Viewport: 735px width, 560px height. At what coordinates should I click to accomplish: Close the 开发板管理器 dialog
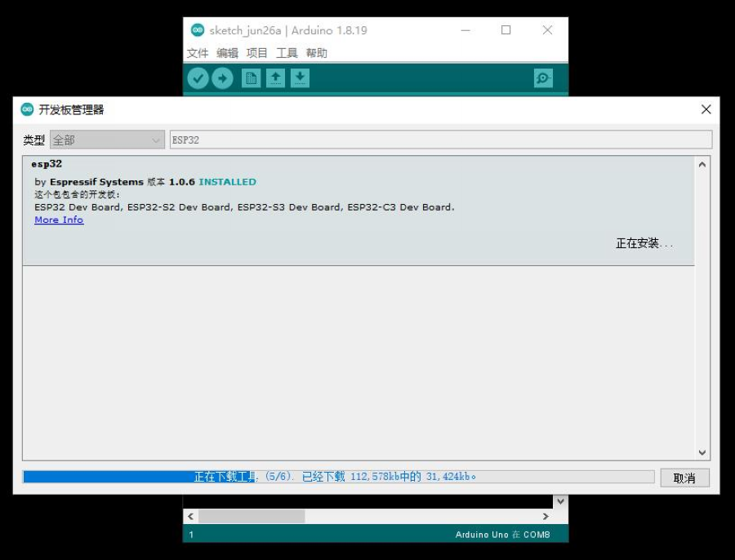tap(706, 109)
